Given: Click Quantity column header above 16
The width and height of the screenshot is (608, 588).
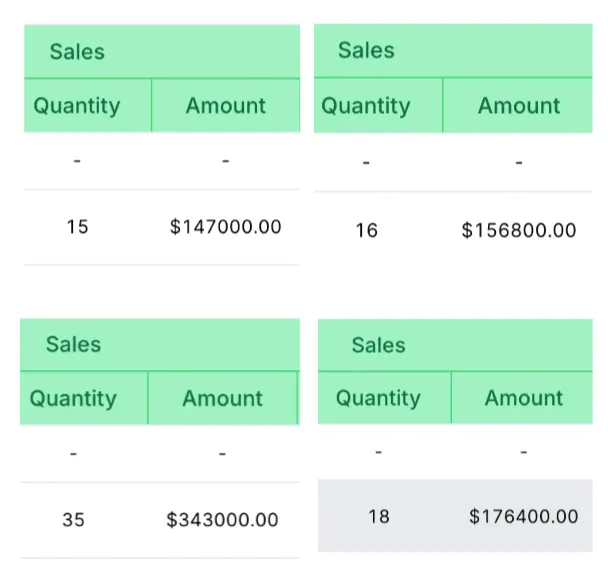Looking at the screenshot, I should coord(378,105).
